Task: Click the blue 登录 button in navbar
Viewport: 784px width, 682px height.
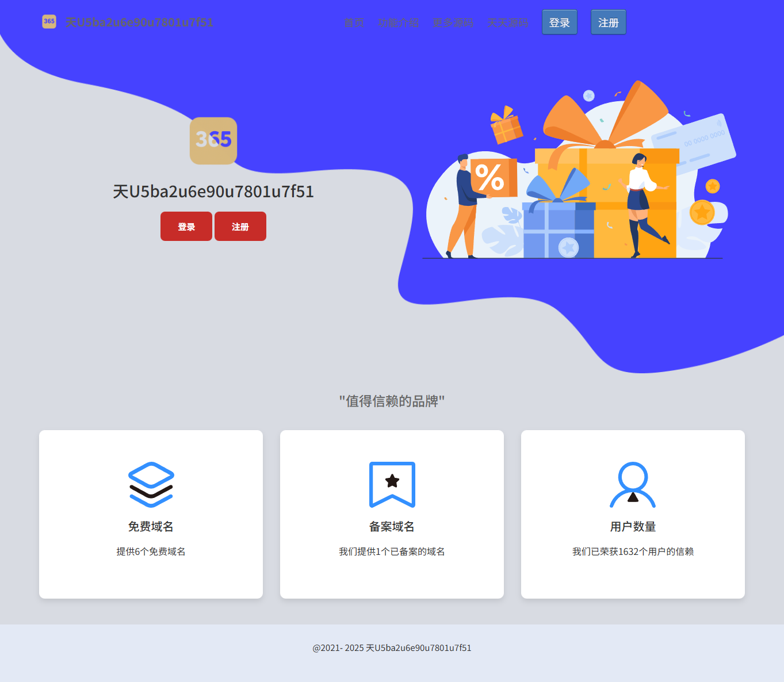Action: [559, 21]
